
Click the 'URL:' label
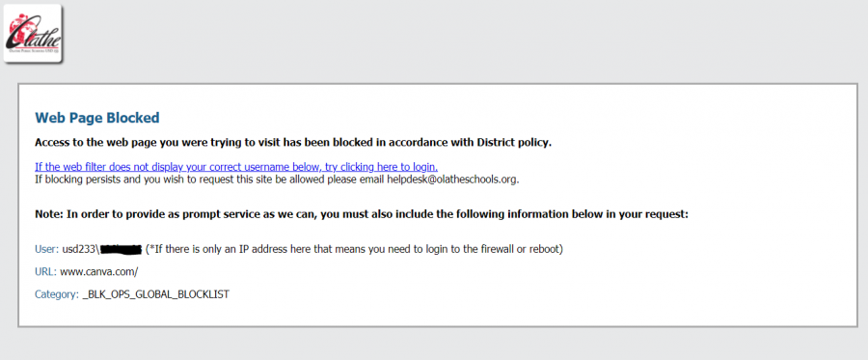(45, 272)
